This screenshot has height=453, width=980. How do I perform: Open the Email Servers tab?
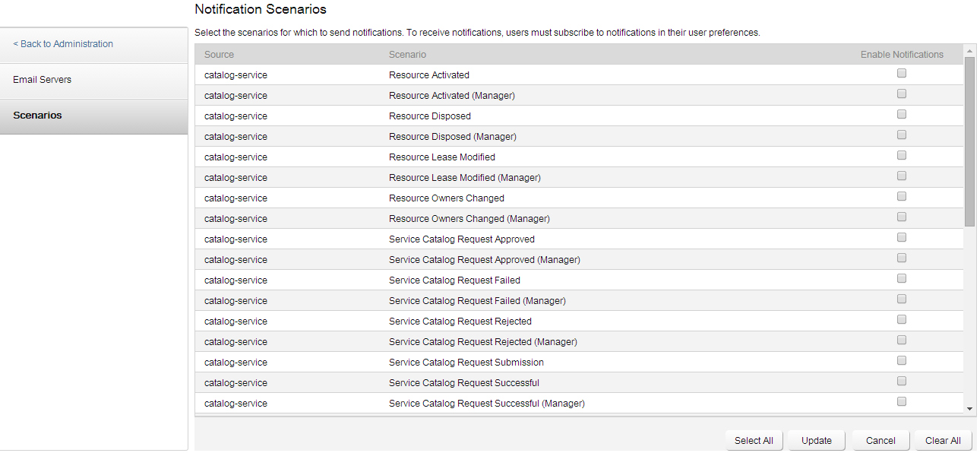tap(43, 80)
